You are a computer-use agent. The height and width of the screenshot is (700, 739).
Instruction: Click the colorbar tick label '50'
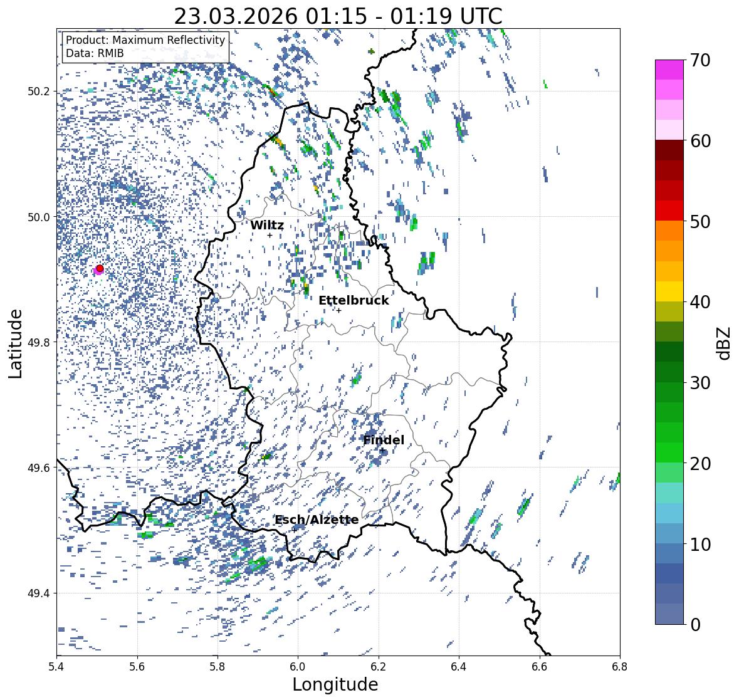pos(700,221)
